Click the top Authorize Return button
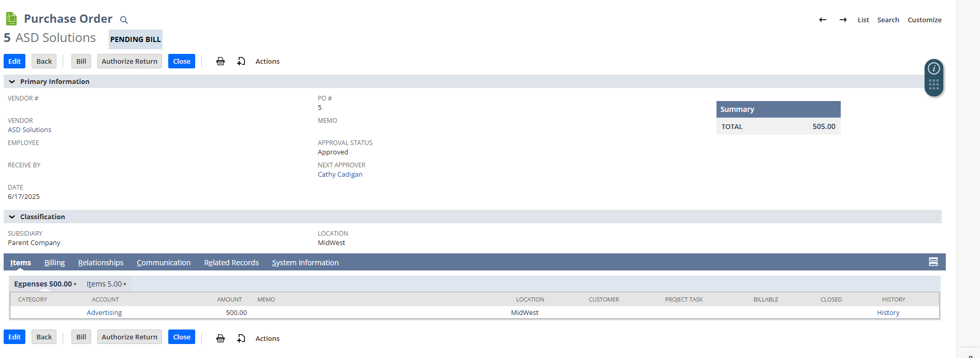 pyautogui.click(x=129, y=62)
